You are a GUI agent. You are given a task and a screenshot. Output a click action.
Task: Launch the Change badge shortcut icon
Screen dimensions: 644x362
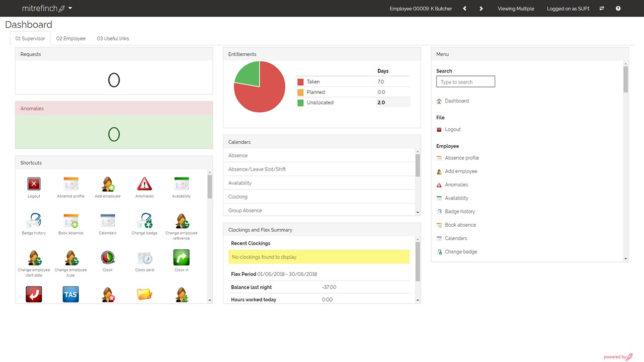pyautogui.click(x=144, y=221)
